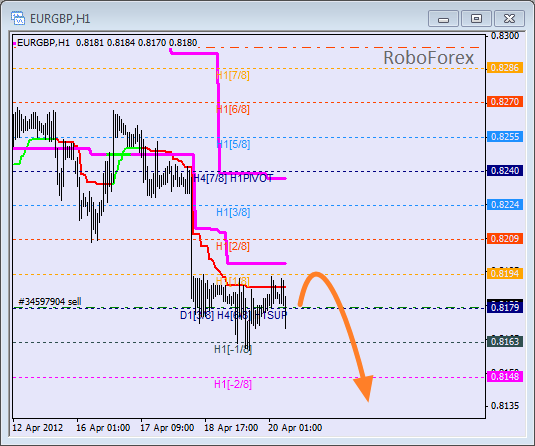Select the H1[5/8] level label
The image size is (535, 446).
pos(233,144)
